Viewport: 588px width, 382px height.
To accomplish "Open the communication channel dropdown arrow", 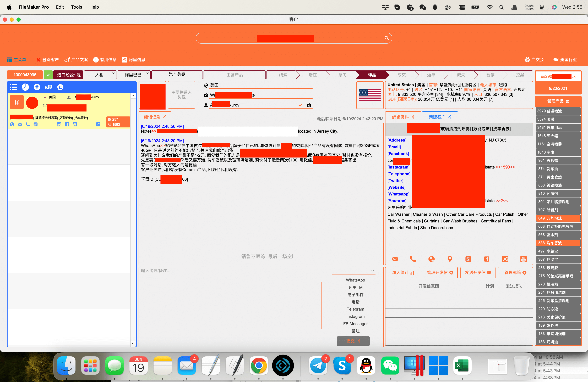I will (372, 271).
